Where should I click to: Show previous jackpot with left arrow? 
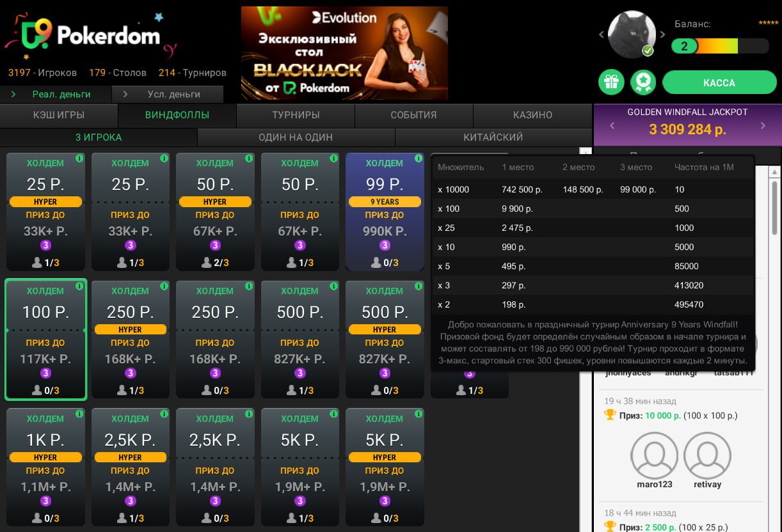[x=612, y=126]
